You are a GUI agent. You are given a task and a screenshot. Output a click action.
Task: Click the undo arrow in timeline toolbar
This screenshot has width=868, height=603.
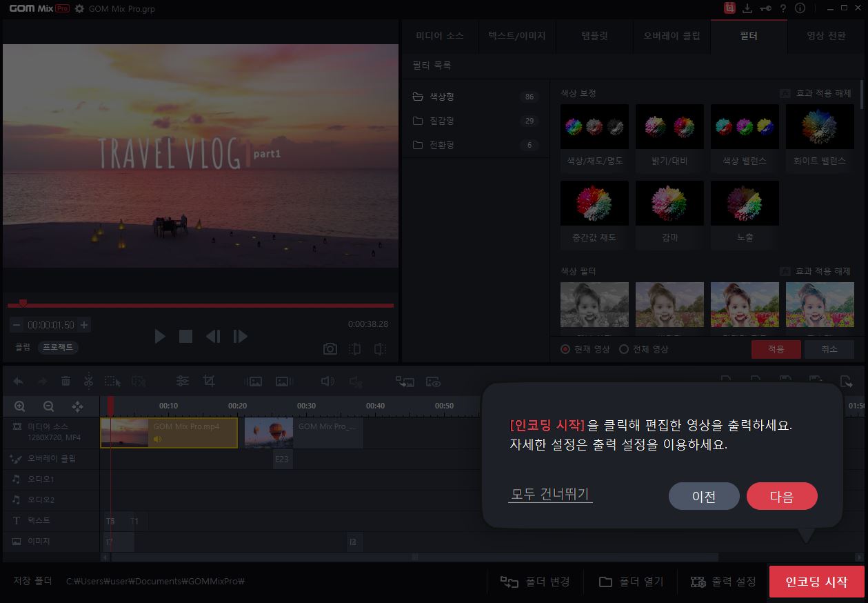tap(19, 381)
